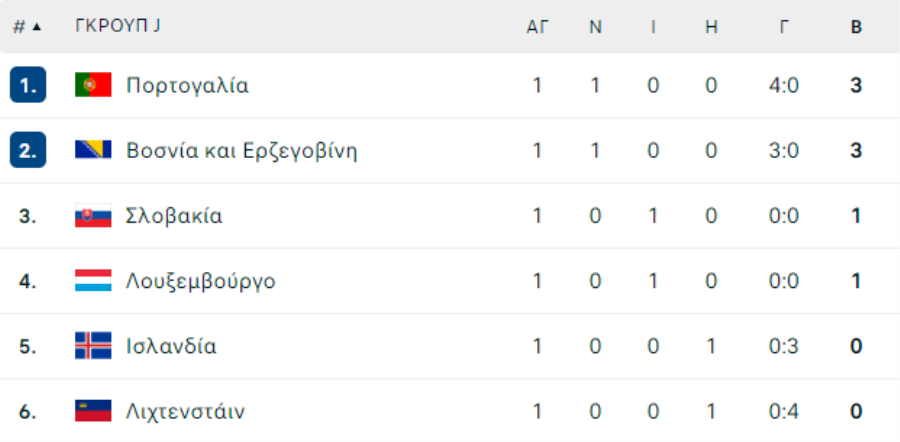Image resolution: width=900 pixels, height=442 pixels.
Task: Click the ΓΚΡΟΥΠ J header label
Action: pos(118,26)
